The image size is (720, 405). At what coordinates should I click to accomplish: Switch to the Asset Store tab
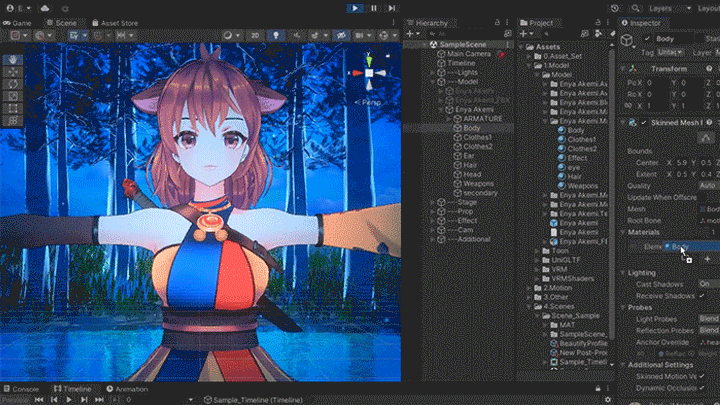click(115, 23)
